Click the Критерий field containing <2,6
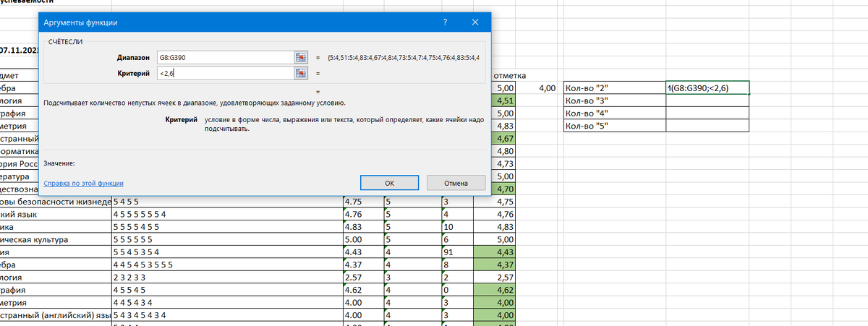Image resolution: width=868 pixels, height=326 pixels. 225,73
